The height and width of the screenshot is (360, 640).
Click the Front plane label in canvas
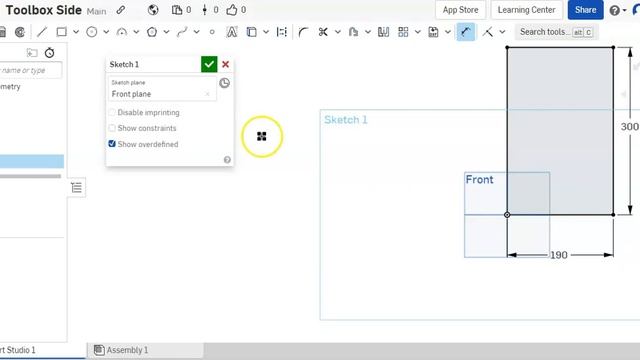pos(480,180)
